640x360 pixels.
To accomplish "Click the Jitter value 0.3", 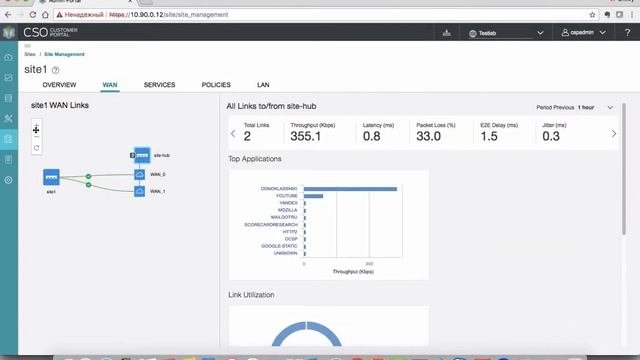I will click(x=551, y=136).
